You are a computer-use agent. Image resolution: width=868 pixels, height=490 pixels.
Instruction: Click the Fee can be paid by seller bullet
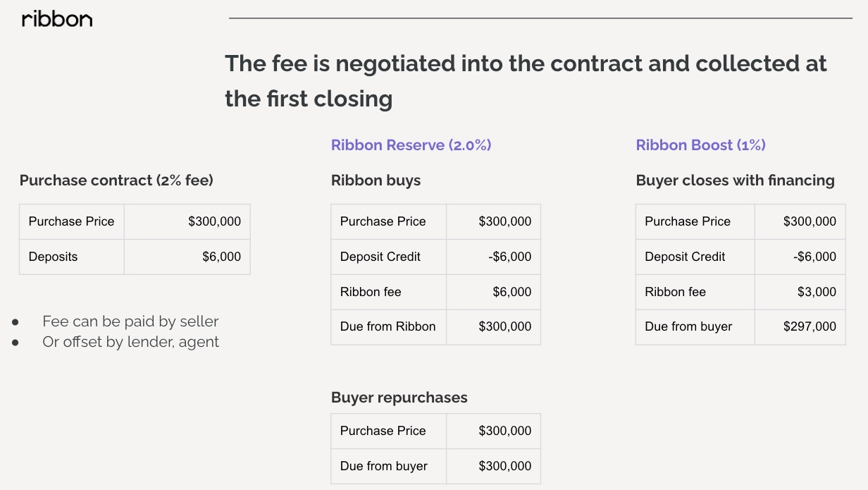pos(130,321)
